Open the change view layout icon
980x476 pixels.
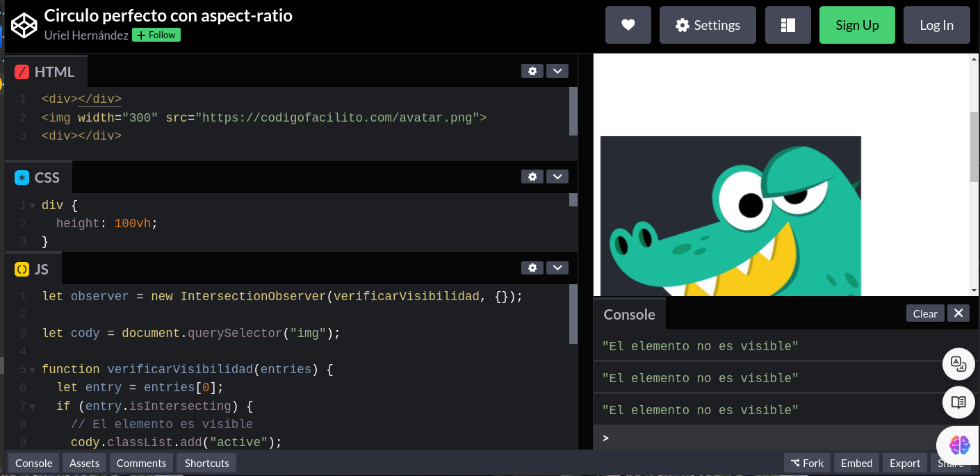(x=787, y=25)
